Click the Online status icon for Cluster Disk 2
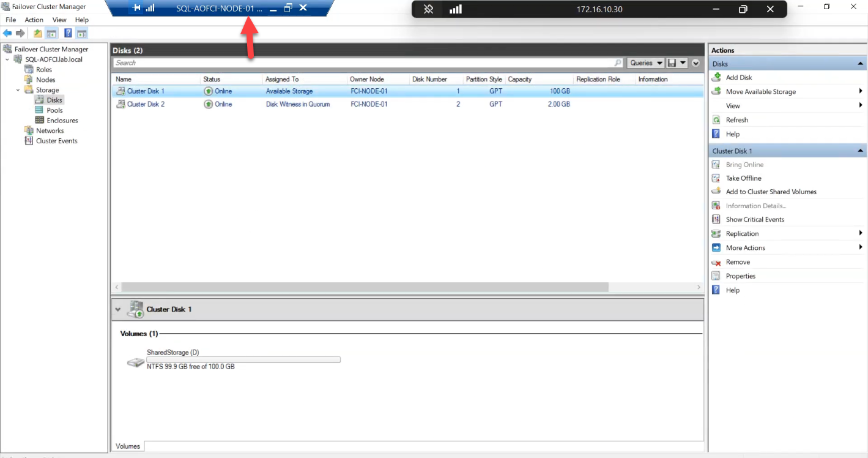The image size is (868, 458). pyautogui.click(x=209, y=104)
